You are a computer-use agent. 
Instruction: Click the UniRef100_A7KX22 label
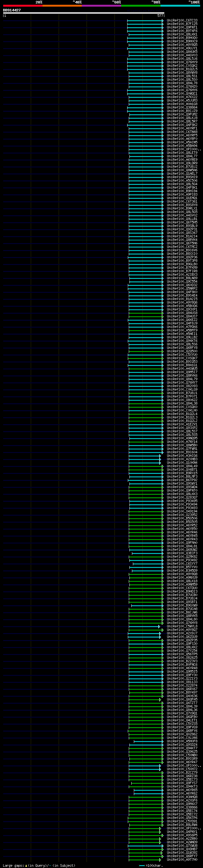coord(182,97)
